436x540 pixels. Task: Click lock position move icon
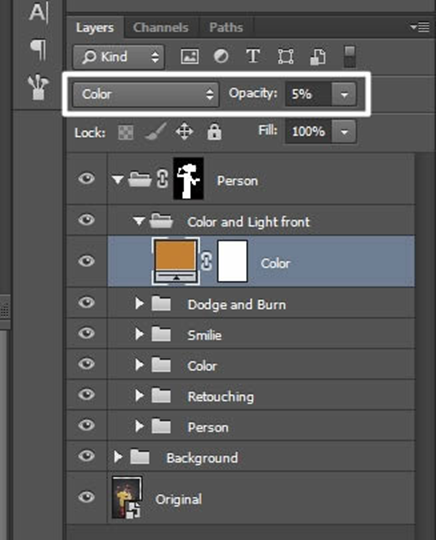pyautogui.click(x=184, y=132)
